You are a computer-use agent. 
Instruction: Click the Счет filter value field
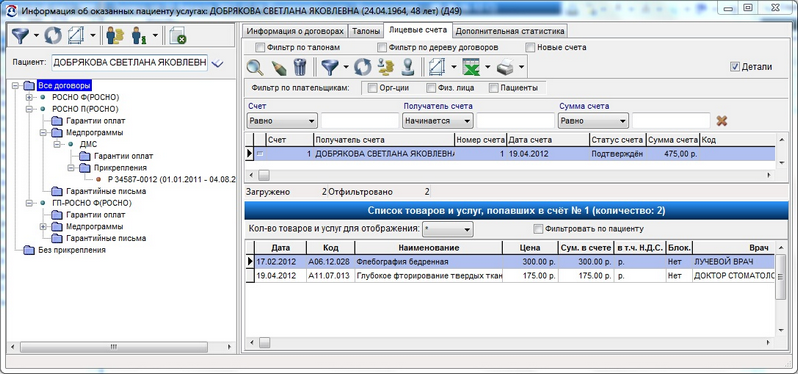pos(360,121)
